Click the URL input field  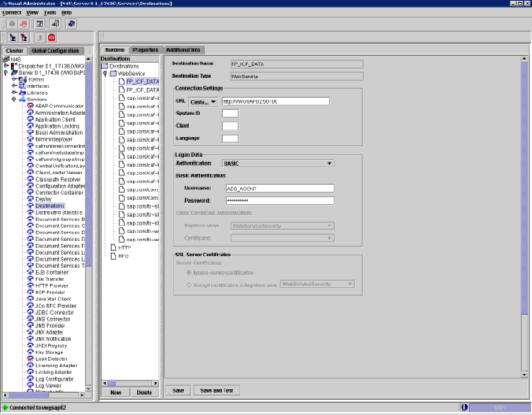point(276,101)
